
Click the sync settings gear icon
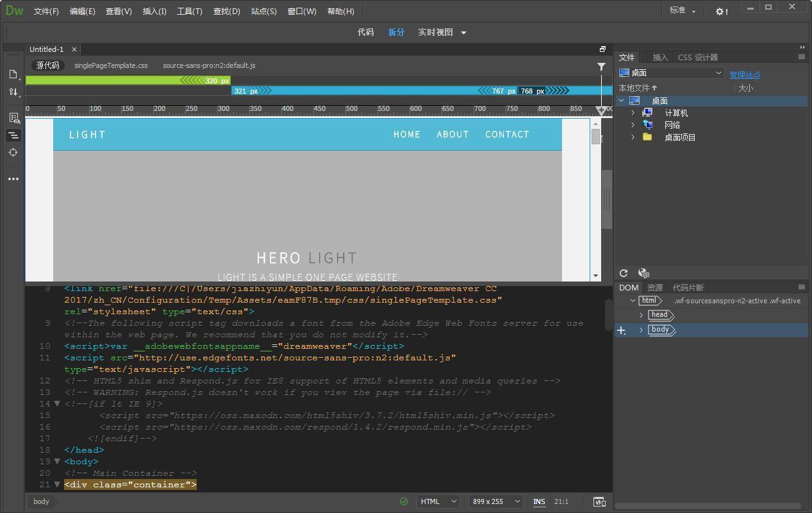pos(722,12)
